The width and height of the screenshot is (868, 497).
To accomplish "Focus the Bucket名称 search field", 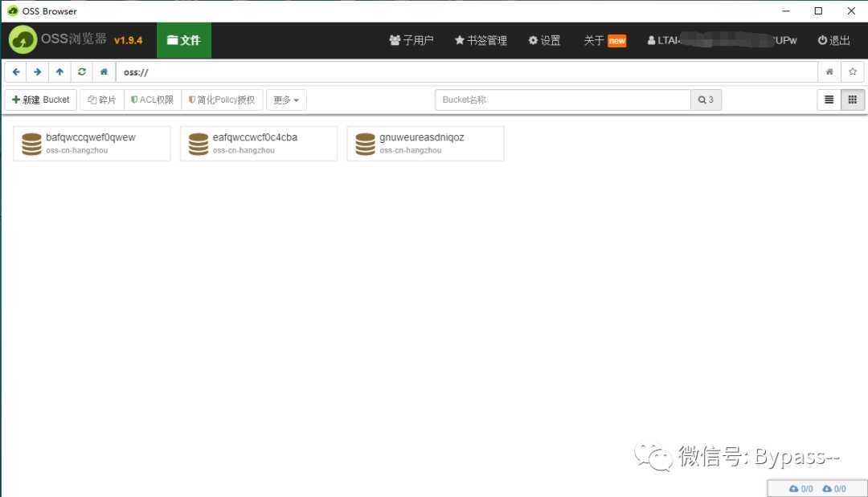I will [x=563, y=100].
